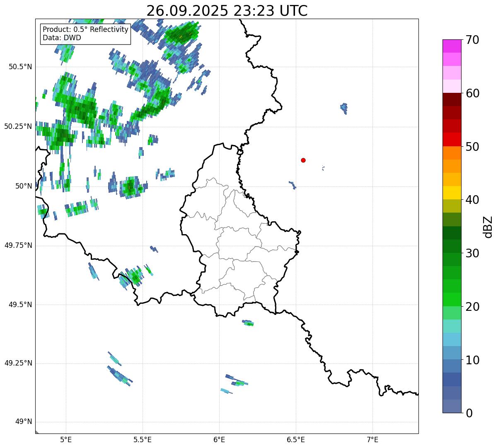Pick the light blue swatch between 10 and 20 dBZ
The height and width of the screenshot is (448, 498).
pos(452,339)
